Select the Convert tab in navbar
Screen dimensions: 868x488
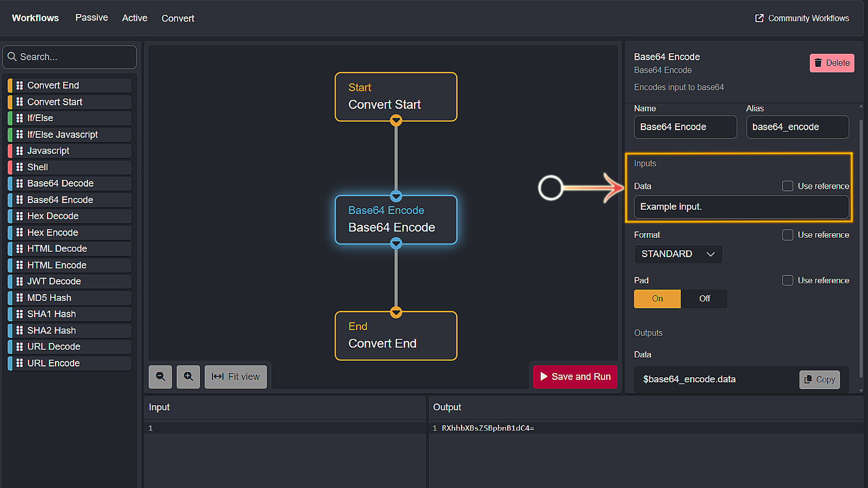point(178,18)
